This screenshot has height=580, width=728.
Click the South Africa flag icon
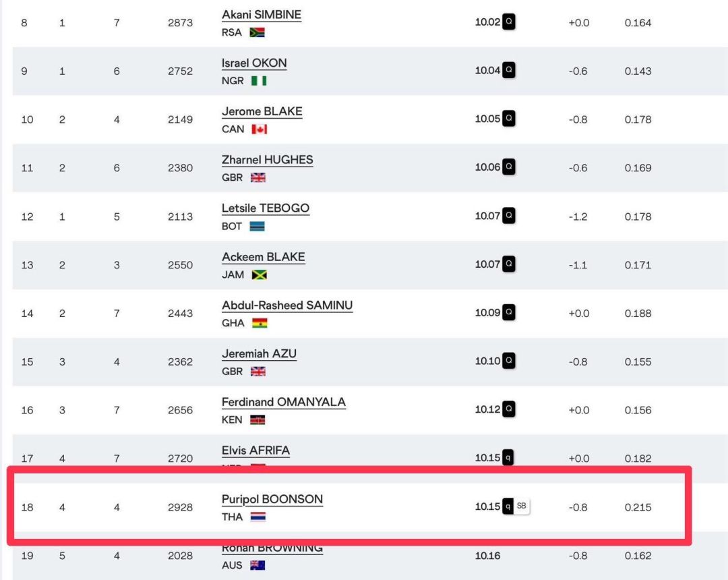click(x=257, y=32)
